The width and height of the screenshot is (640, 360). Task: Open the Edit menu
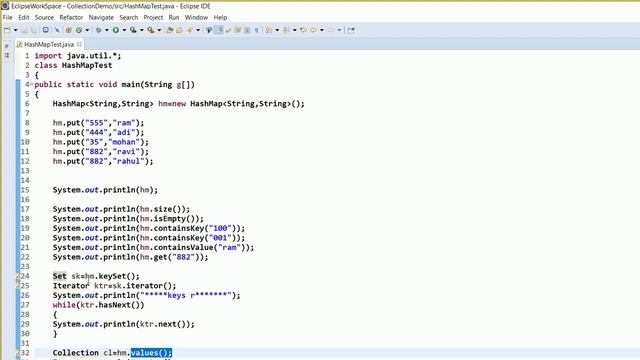[24, 18]
